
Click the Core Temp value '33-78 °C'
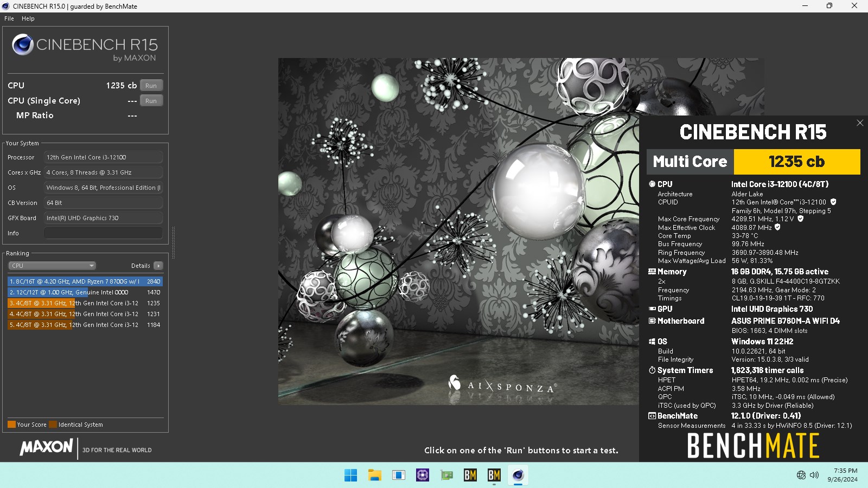(745, 236)
